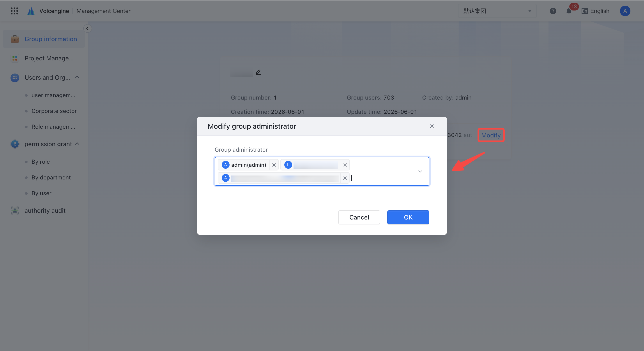Click the Cancel button
644x351 pixels.
pos(359,217)
